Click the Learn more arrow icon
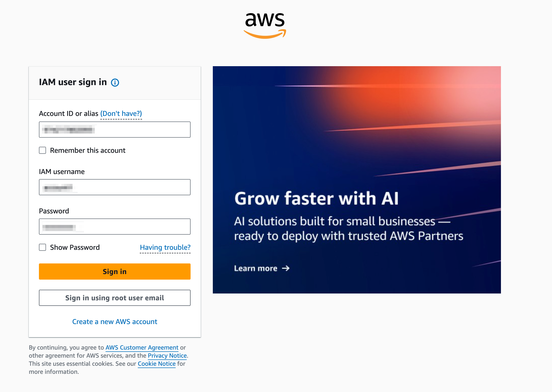Viewport: 552px width, 392px height. [x=286, y=268]
